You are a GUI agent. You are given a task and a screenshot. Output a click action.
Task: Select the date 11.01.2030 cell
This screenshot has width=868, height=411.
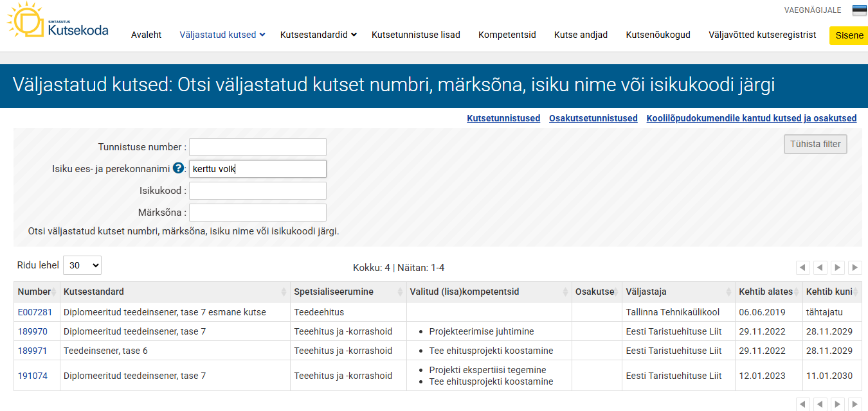click(832, 376)
